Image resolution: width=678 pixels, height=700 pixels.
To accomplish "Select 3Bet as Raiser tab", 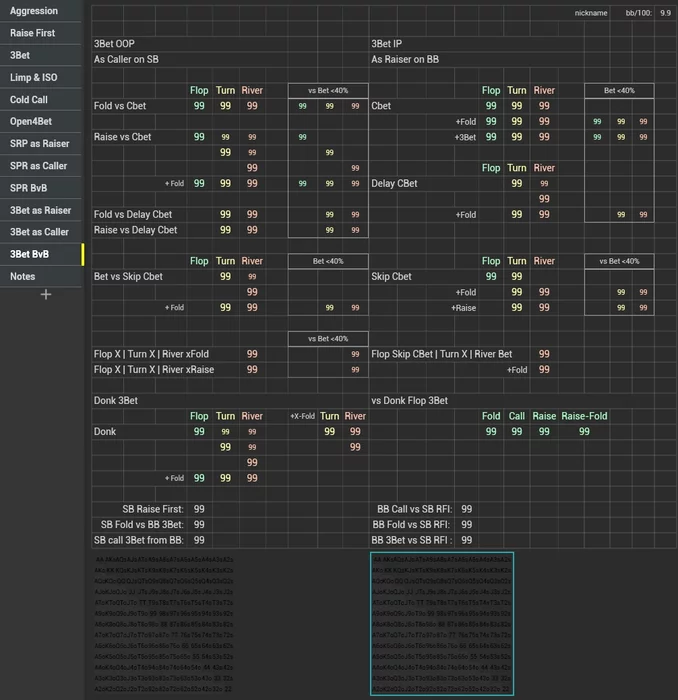I will click(x=41, y=210).
